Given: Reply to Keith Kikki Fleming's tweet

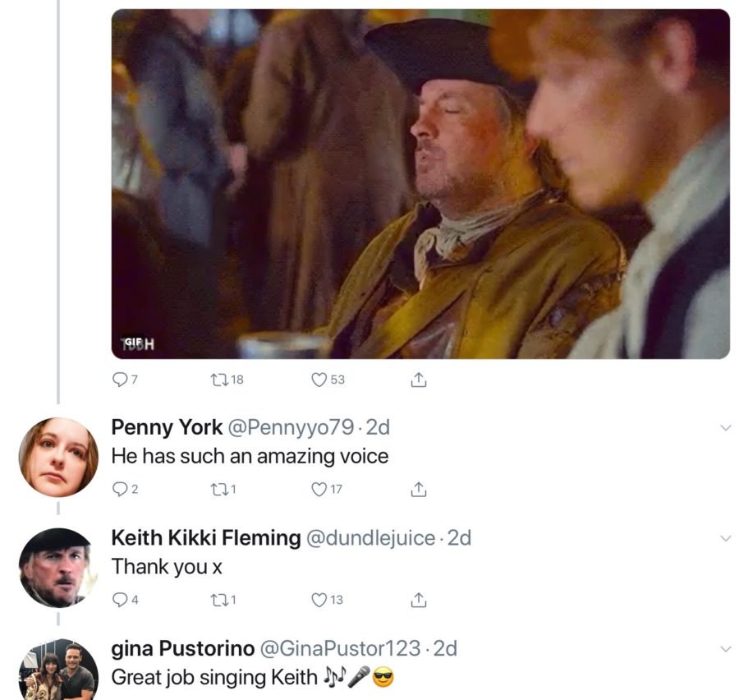Looking at the screenshot, I should point(121,600).
